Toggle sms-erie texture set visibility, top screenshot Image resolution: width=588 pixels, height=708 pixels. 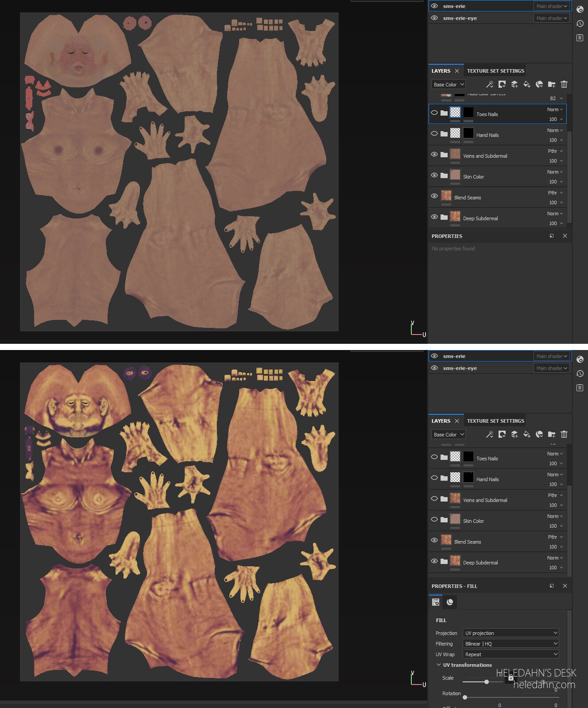tap(434, 6)
